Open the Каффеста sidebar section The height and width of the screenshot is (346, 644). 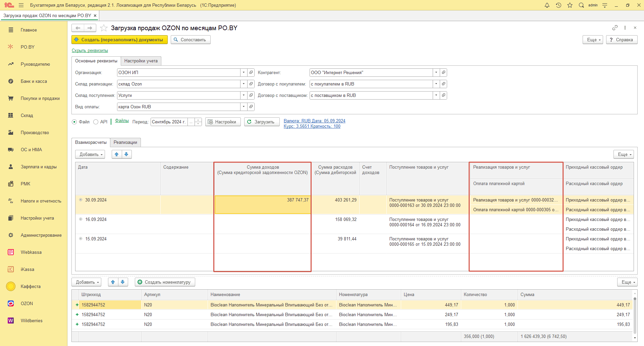[31, 286]
